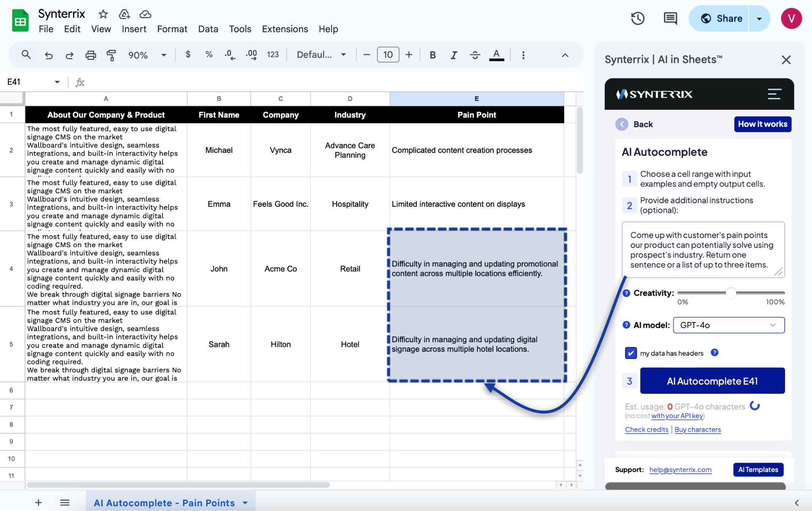The width and height of the screenshot is (812, 511).
Task: Format as percent
Action: [209, 55]
